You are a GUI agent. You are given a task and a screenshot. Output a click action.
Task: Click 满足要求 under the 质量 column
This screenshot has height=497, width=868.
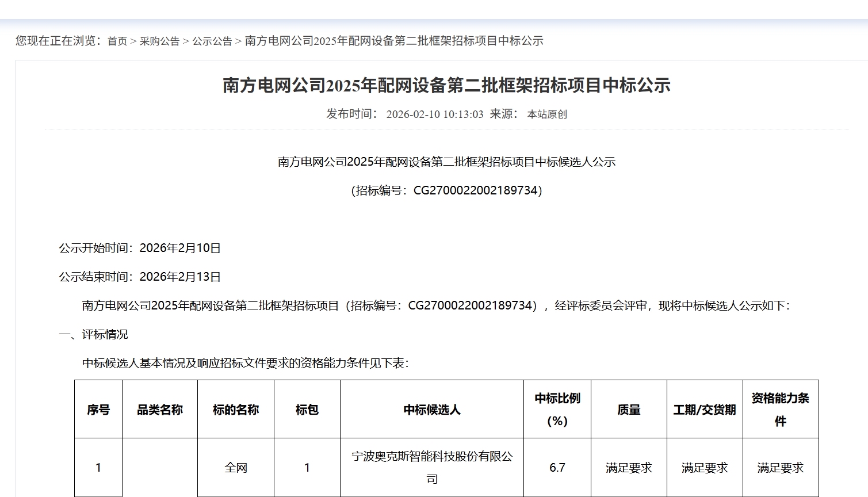[629, 468]
